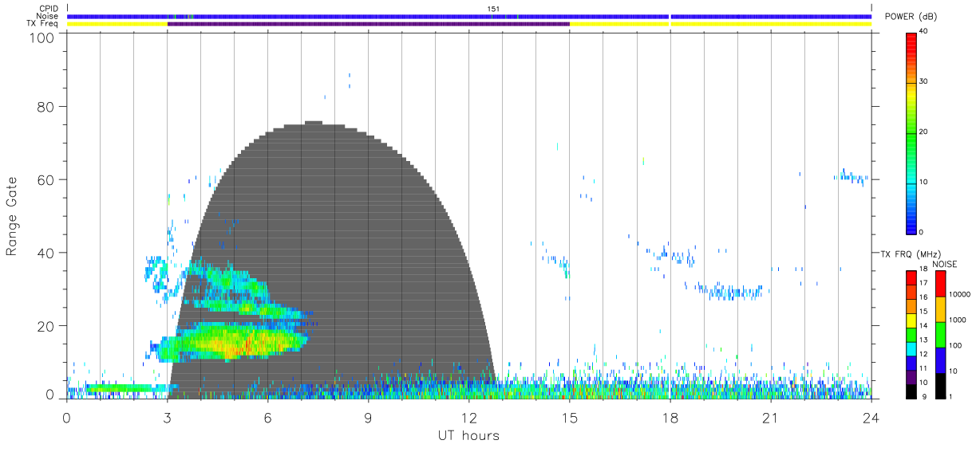Click the red swatch in NOISE legend
The height and width of the screenshot is (452, 980).
coord(940,284)
